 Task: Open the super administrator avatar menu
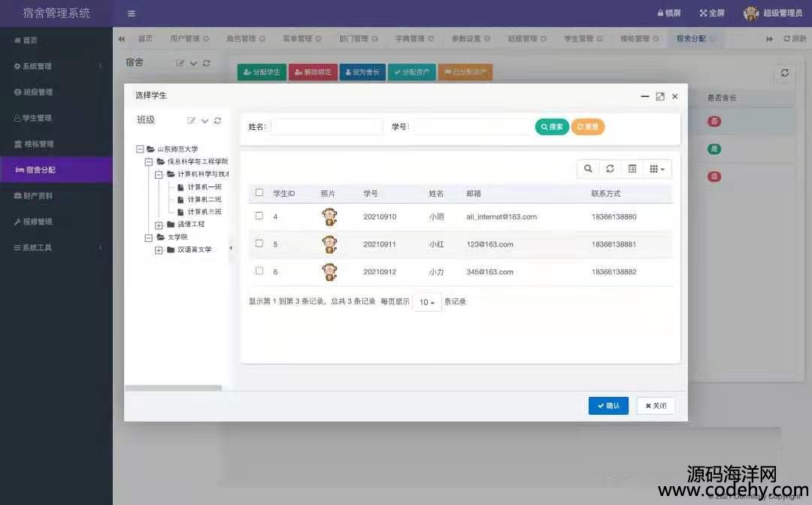773,13
